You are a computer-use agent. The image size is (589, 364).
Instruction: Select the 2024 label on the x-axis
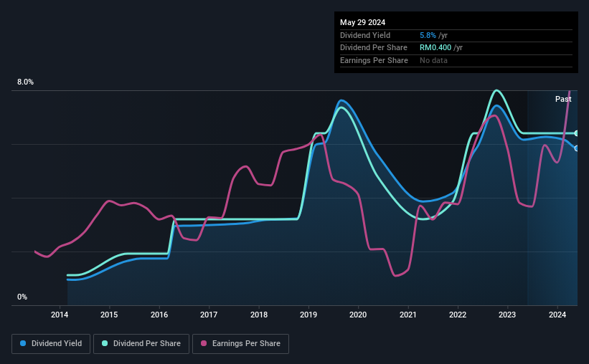(557, 315)
